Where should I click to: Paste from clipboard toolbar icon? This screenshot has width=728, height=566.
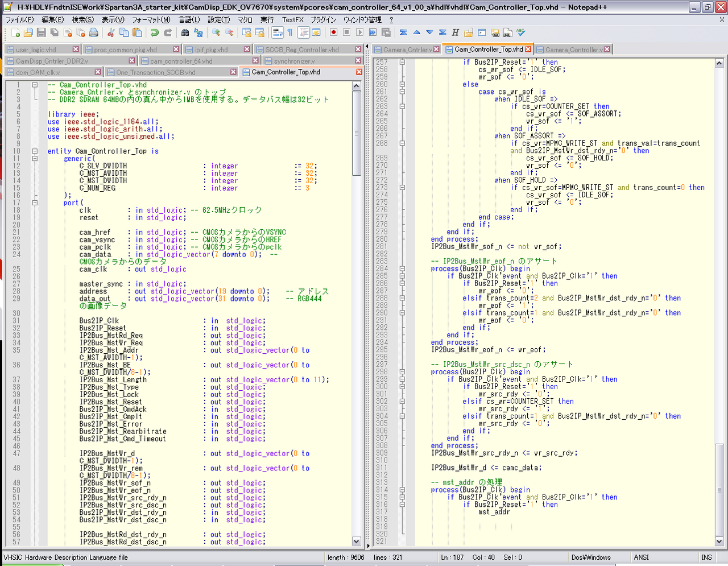tap(137, 32)
